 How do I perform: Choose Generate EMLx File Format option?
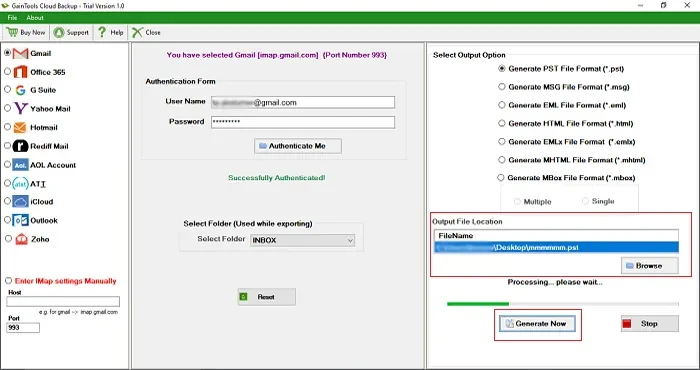tap(502, 141)
